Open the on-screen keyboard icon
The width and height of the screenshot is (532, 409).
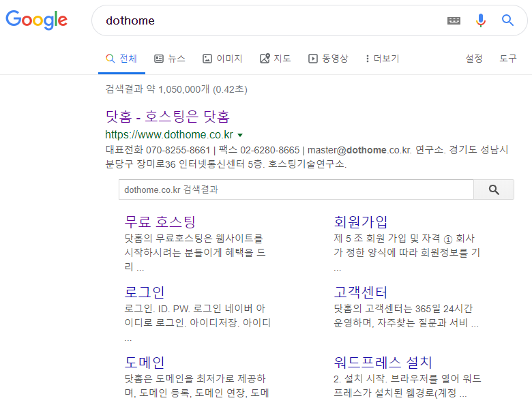click(x=454, y=20)
